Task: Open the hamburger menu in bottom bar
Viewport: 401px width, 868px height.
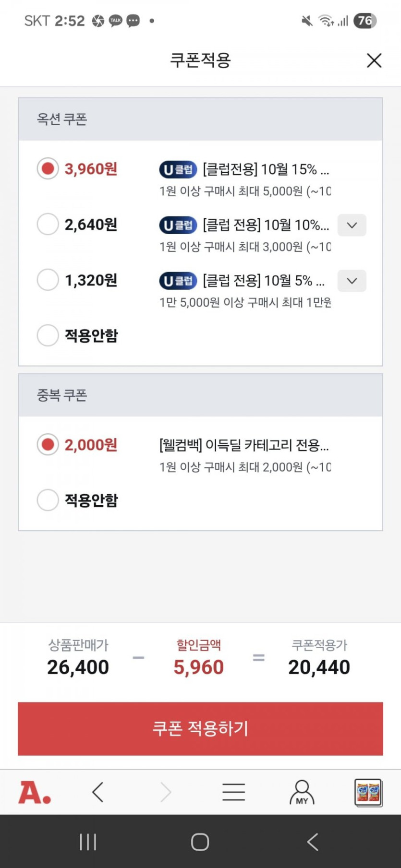Action: pos(233,792)
